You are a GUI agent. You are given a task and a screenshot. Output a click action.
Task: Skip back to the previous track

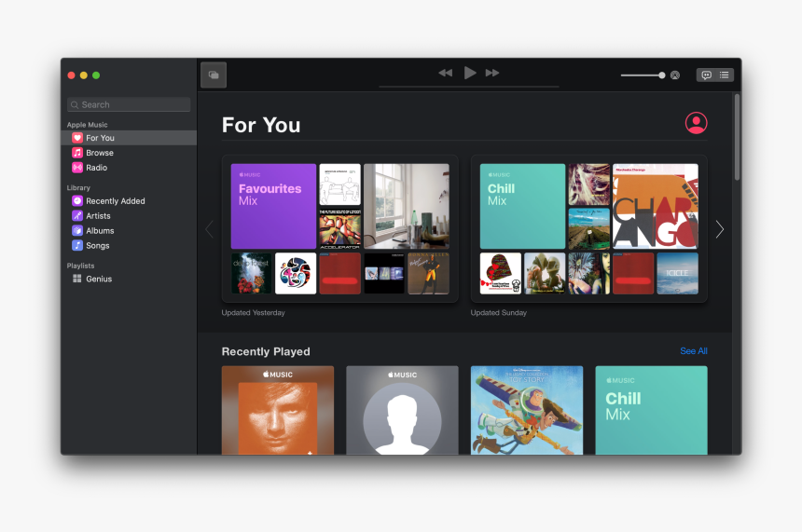(446, 73)
